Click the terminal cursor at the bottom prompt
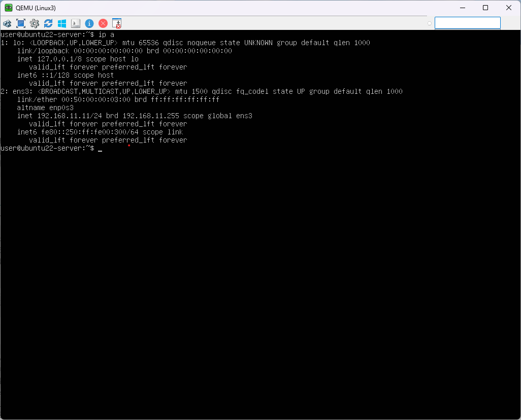521x420 pixels. (101, 149)
